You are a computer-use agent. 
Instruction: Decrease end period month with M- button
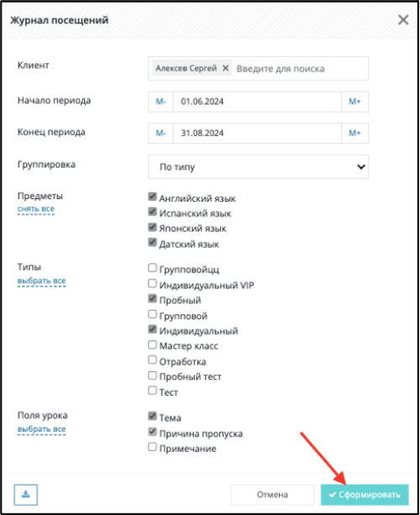tap(160, 133)
